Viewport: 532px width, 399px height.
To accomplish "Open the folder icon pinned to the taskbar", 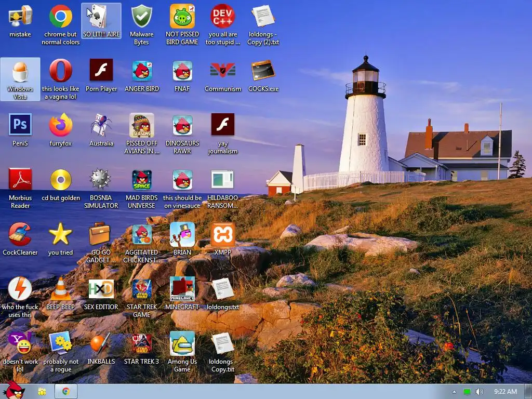I will 42,392.
